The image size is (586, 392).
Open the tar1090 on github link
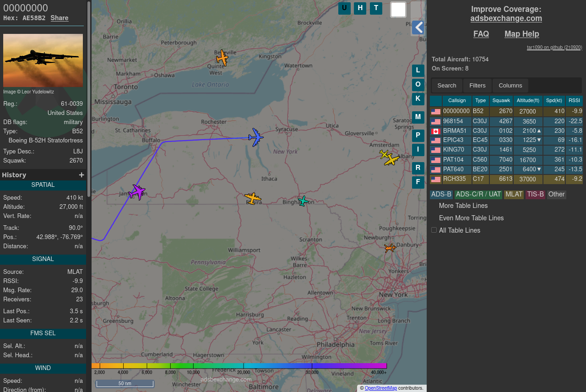(554, 47)
